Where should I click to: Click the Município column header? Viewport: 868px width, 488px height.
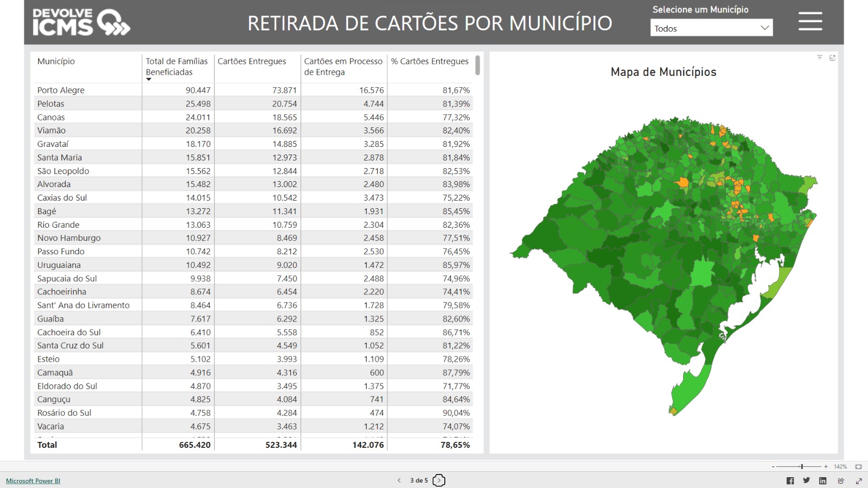pyautogui.click(x=56, y=61)
